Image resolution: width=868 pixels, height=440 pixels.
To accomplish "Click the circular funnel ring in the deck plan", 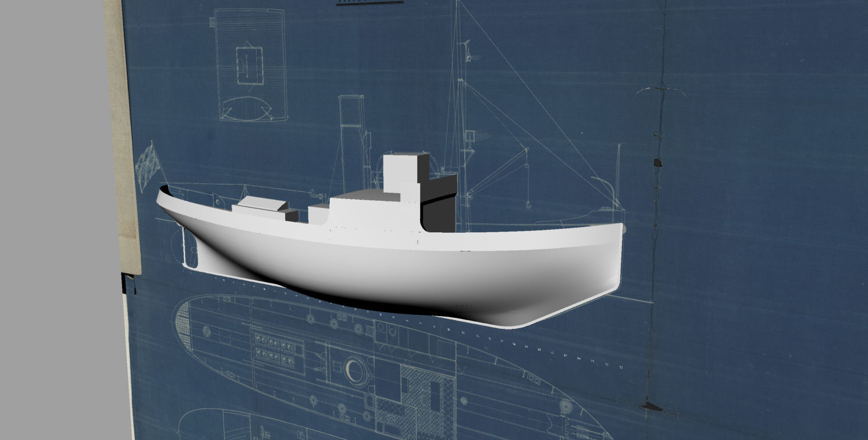I will click(x=355, y=370).
